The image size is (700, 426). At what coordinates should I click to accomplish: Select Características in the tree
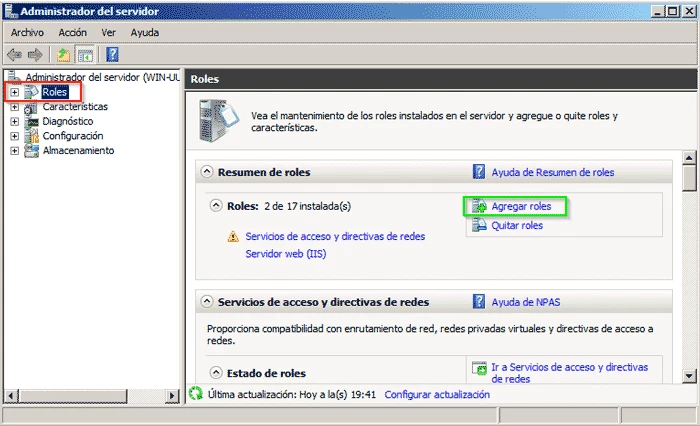(x=75, y=107)
